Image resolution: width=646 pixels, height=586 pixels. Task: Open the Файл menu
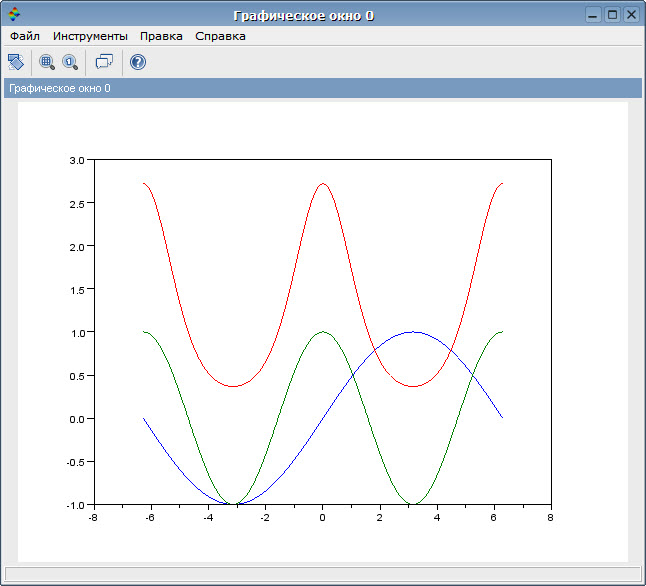coord(25,36)
